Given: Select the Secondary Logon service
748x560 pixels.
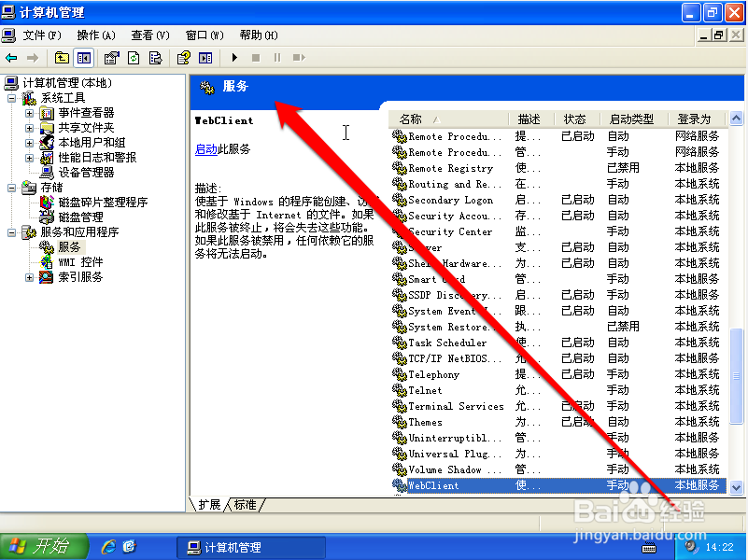Looking at the screenshot, I should click(559, 200).
